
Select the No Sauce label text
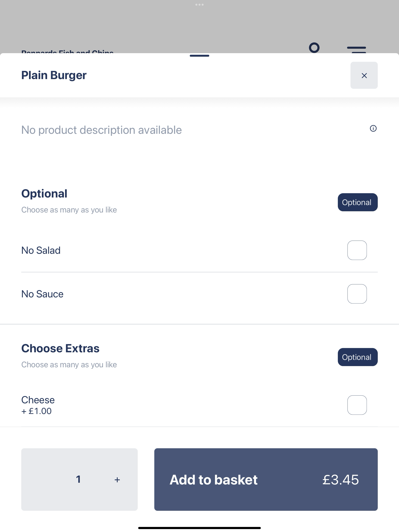tap(42, 294)
